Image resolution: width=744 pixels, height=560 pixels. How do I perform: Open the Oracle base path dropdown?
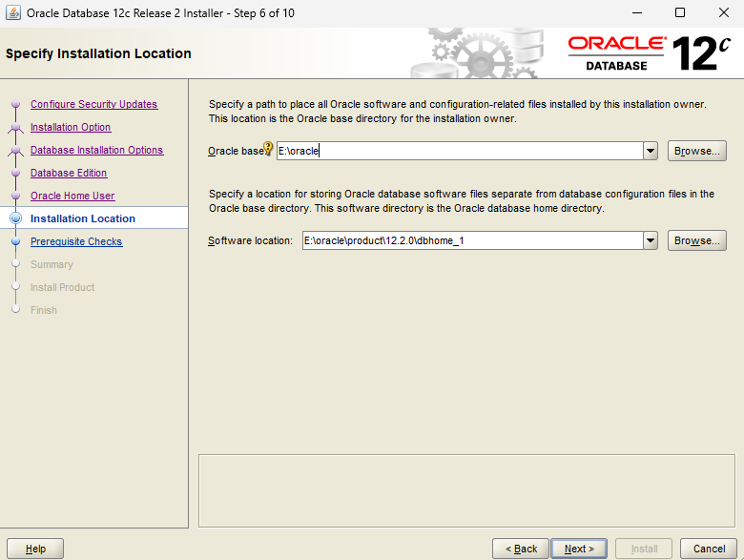(x=651, y=151)
